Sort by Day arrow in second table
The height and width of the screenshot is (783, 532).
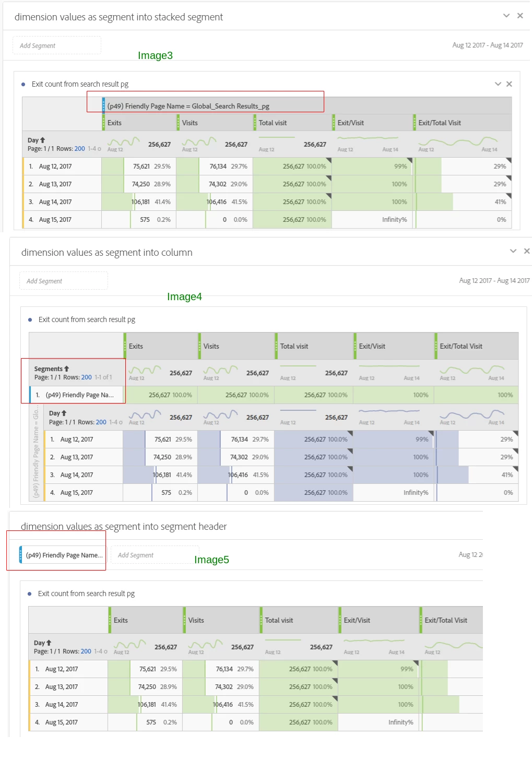coord(64,413)
